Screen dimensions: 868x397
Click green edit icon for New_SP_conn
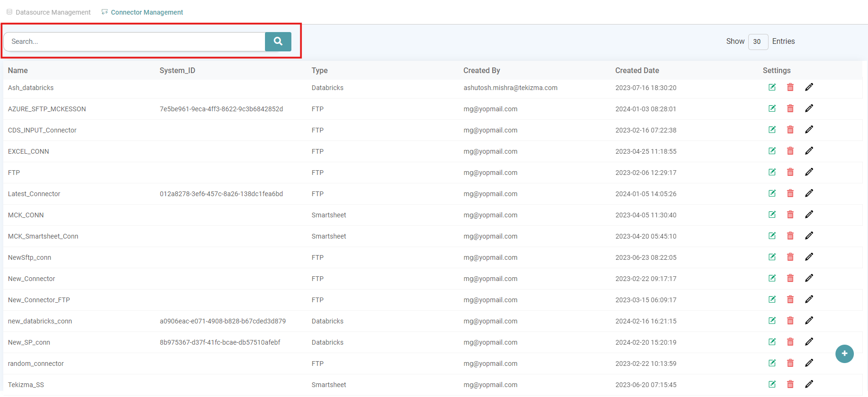coord(772,342)
